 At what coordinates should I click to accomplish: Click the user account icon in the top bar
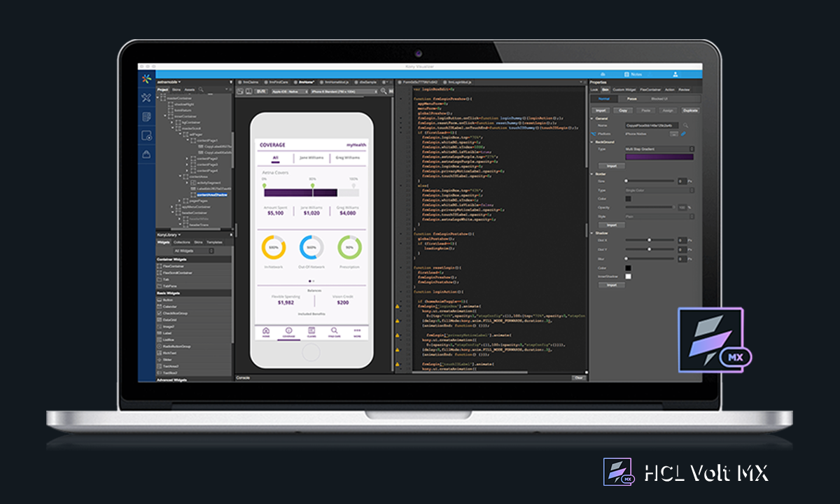coord(676,73)
